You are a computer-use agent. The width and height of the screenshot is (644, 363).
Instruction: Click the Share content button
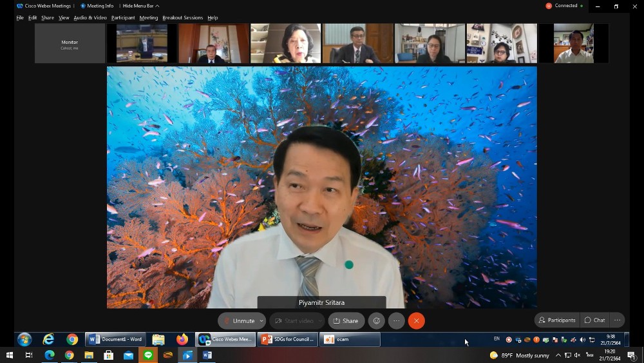(346, 320)
